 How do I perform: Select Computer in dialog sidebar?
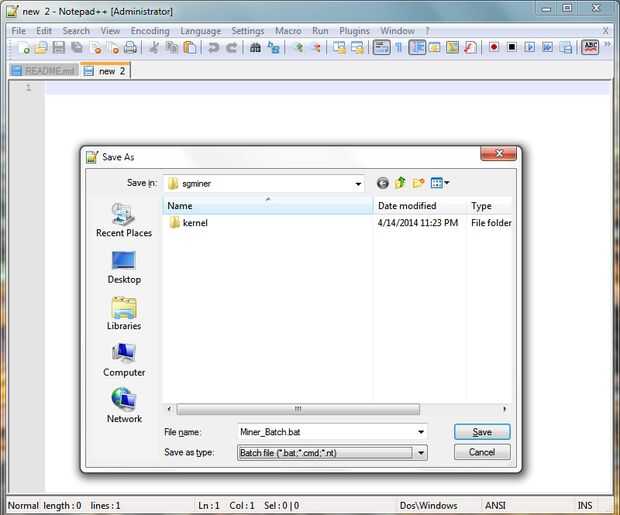tap(124, 360)
